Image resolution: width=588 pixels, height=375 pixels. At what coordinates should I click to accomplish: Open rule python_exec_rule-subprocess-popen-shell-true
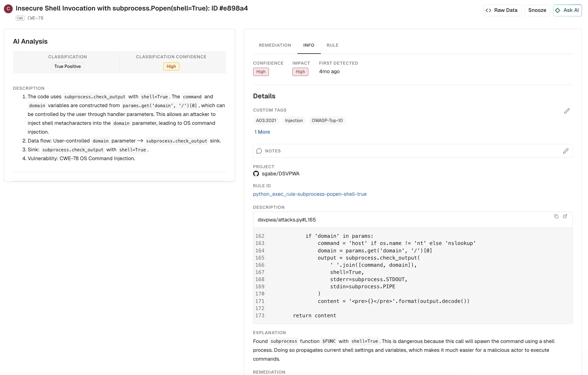coord(310,194)
